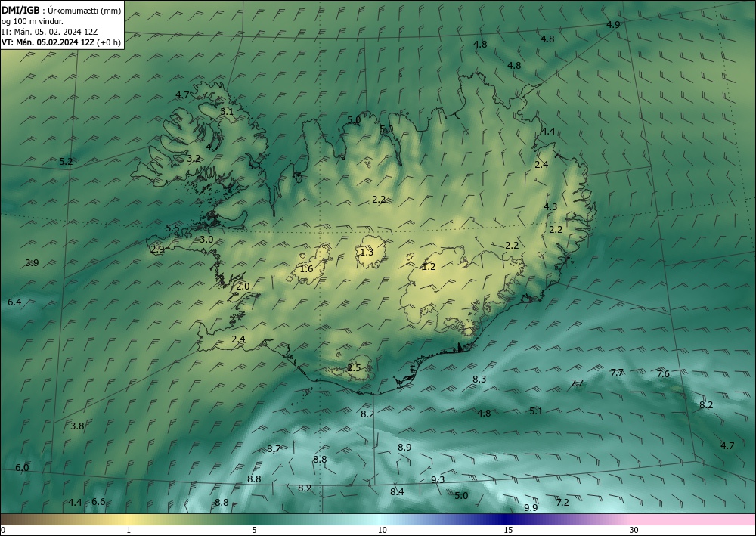Click the color scale tick label 0

point(3,531)
